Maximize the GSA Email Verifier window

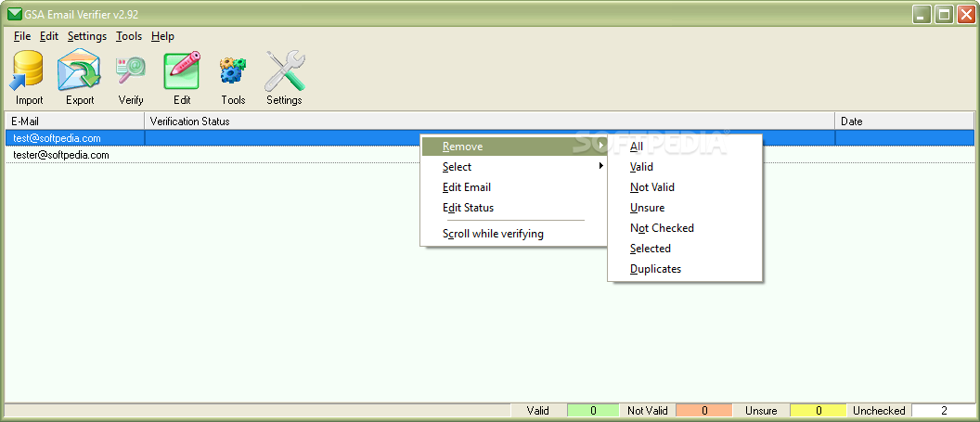(943, 14)
